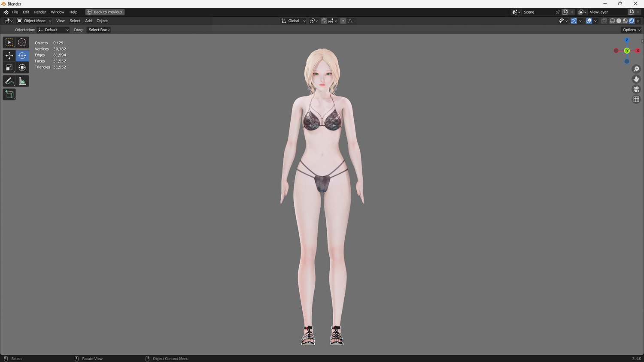The height and width of the screenshot is (362, 644).
Task: Open the Edit menu
Action: point(26,12)
